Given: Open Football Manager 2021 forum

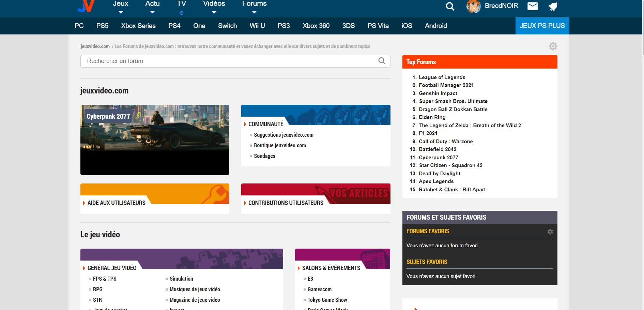Looking at the screenshot, I should [x=446, y=85].
